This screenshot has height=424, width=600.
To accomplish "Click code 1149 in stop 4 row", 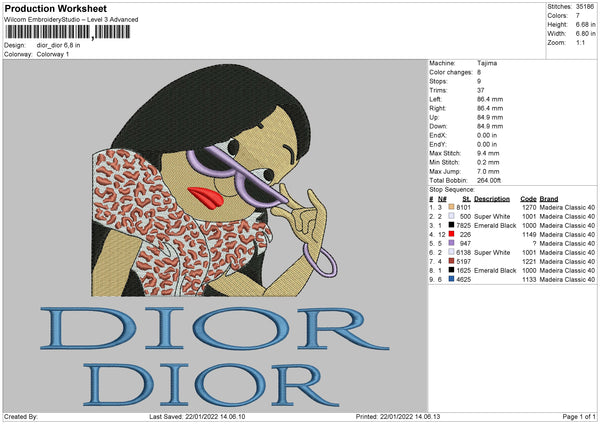I will [x=529, y=235].
